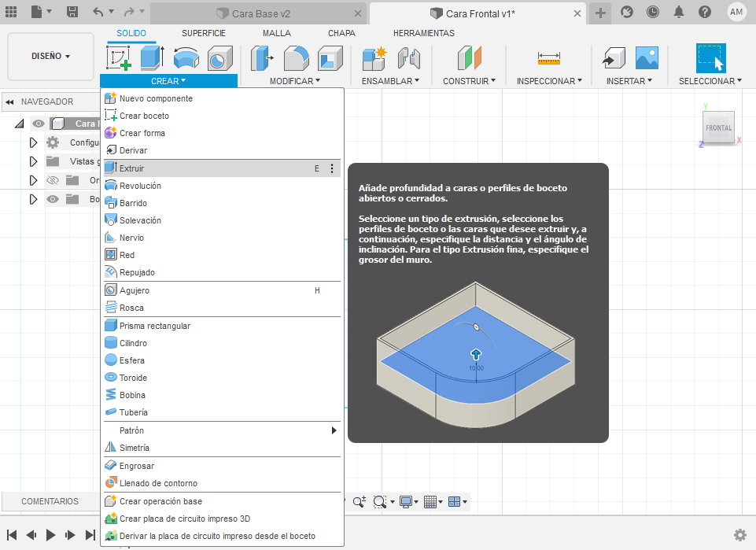Open the SELECCIONAR dropdown
The width and height of the screenshot is (756, 550).
tap(710, 81)
